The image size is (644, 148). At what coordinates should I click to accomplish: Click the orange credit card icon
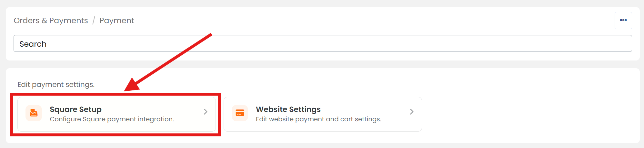click(240, 113)
